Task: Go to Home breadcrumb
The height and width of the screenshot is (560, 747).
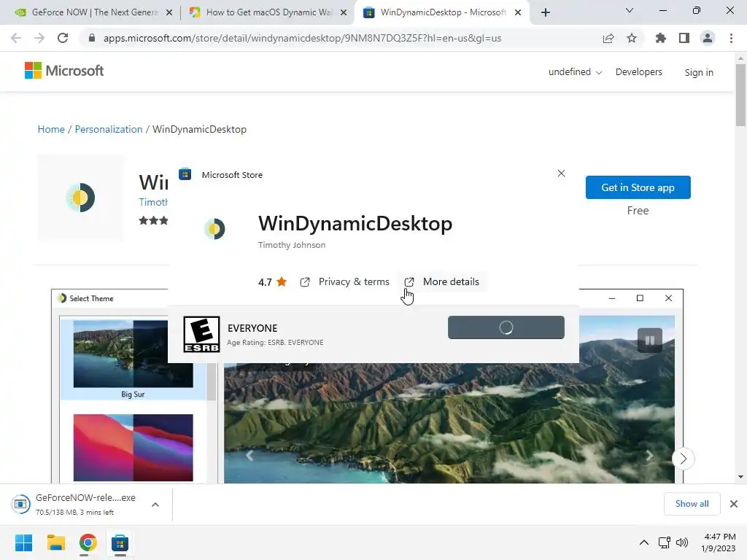Action: [51, 129]
